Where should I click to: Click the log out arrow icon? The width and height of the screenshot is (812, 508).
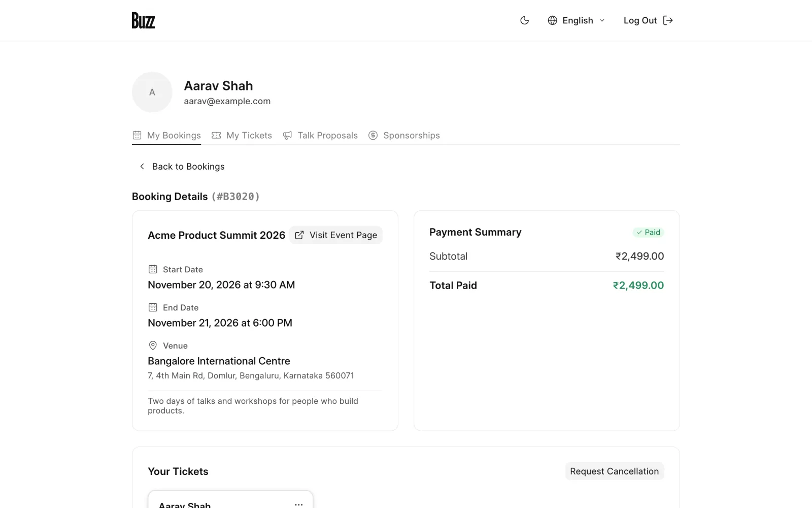668,20
